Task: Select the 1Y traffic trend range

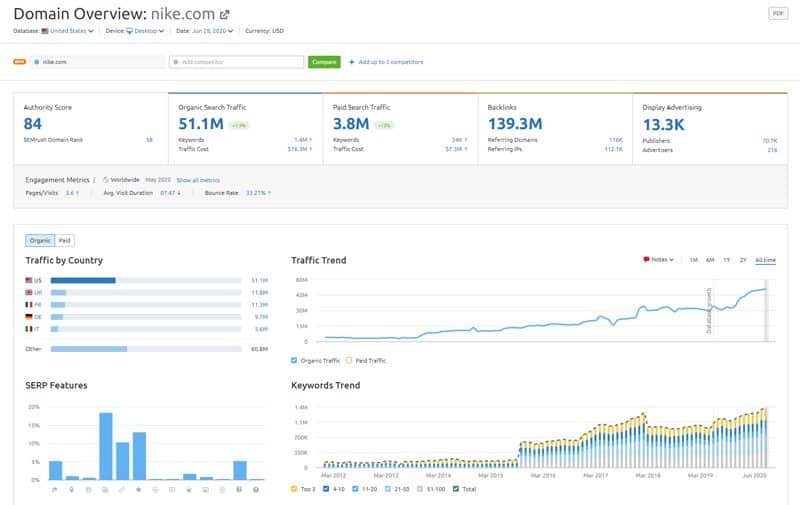Action: click(x=726, y=260)
